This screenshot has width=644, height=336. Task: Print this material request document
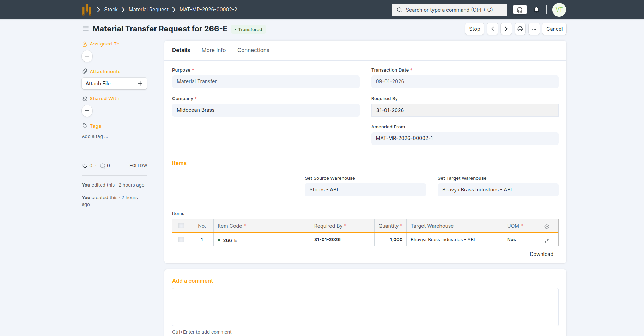520,29
